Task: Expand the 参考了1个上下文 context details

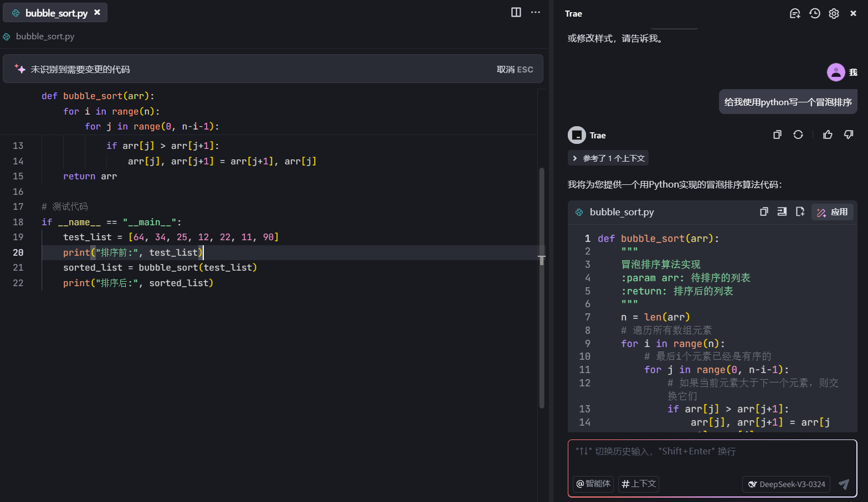Action: click(x=608, y=158)
